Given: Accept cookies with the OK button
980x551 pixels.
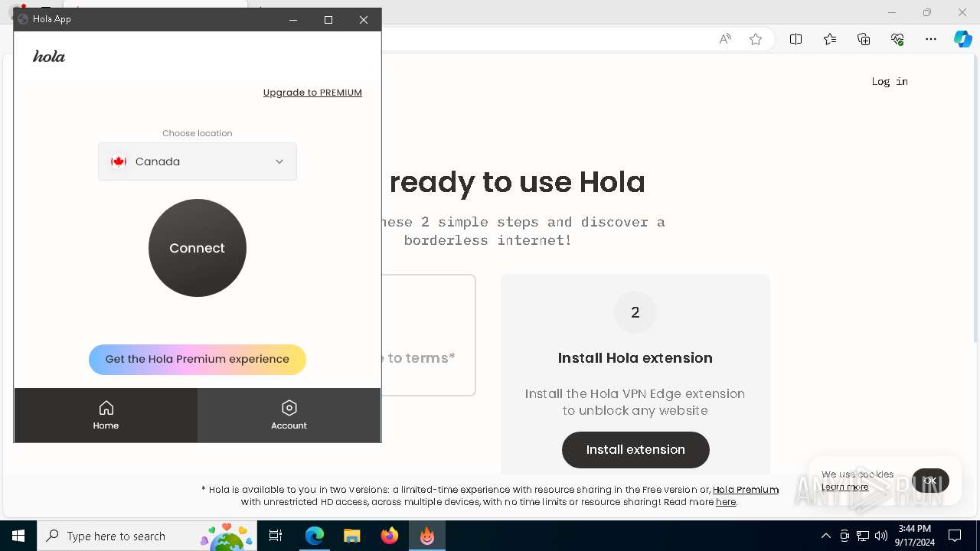Looking at the screenshot, I should (x=930, y=481).
